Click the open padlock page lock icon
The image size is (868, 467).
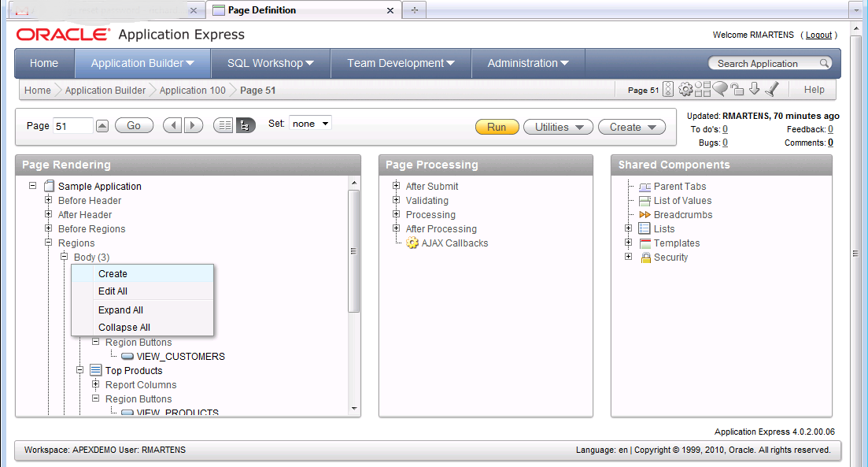point(737,89)
